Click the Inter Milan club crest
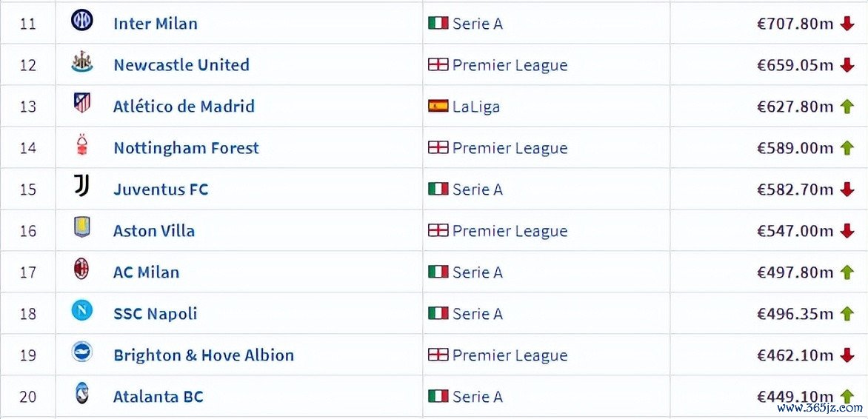The height and width of the screenshot is (419, 868). click(81, 21)
